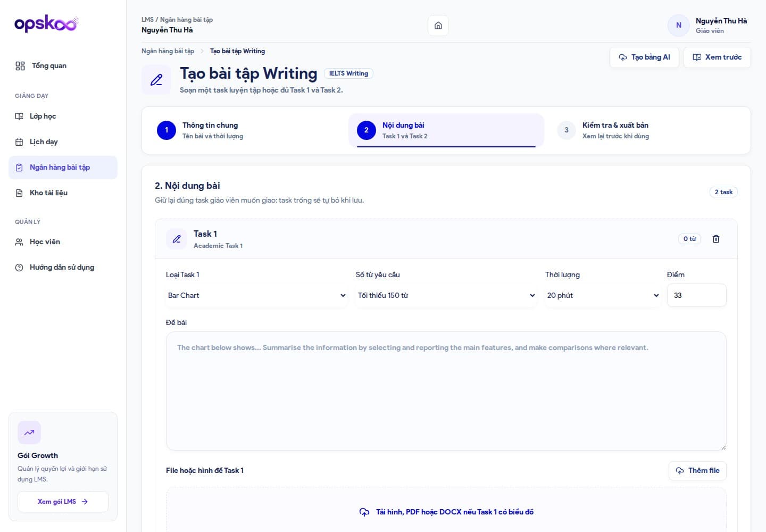Click the Giáo viên role label
The height and width of the screenshot is (532, 766).
coord(710,31)
